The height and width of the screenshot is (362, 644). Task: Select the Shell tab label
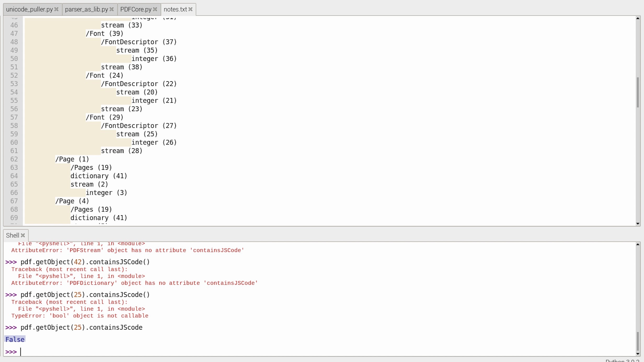(12, 235)
